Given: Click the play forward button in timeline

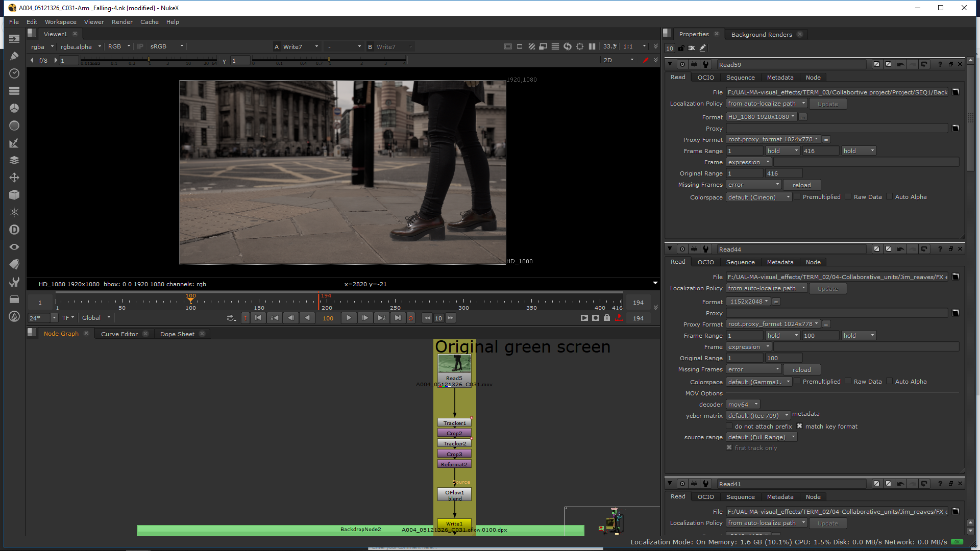Looking at the screenshot, I should (349, 318).
